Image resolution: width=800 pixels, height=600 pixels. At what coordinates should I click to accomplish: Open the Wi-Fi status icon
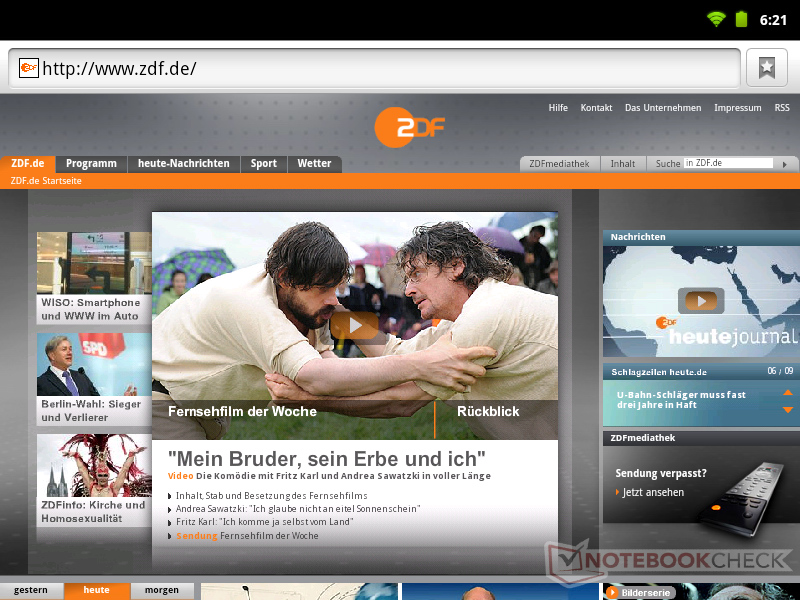(x=716, y=19)
